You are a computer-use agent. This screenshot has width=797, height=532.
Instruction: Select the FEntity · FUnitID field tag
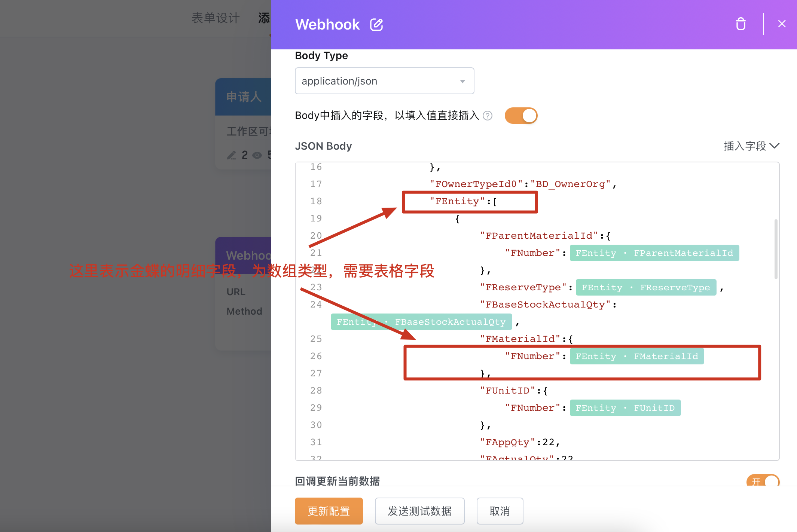[625, 408]
